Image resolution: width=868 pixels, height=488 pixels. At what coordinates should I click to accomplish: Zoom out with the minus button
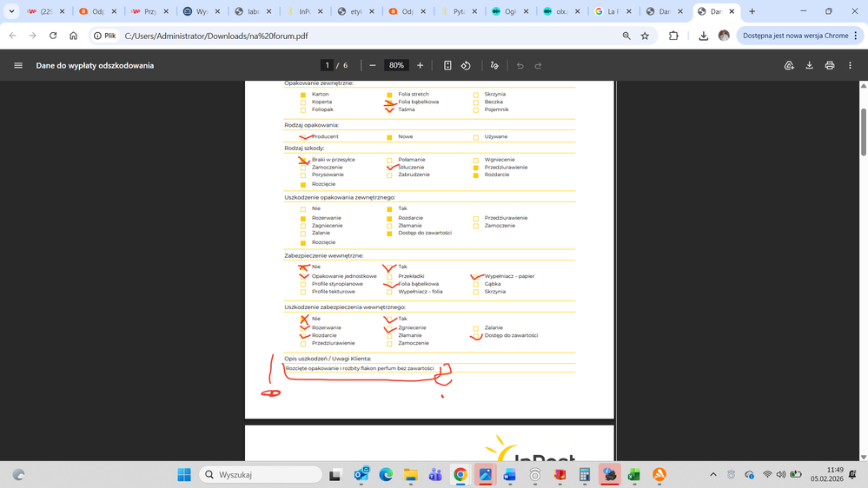point(373,65)
